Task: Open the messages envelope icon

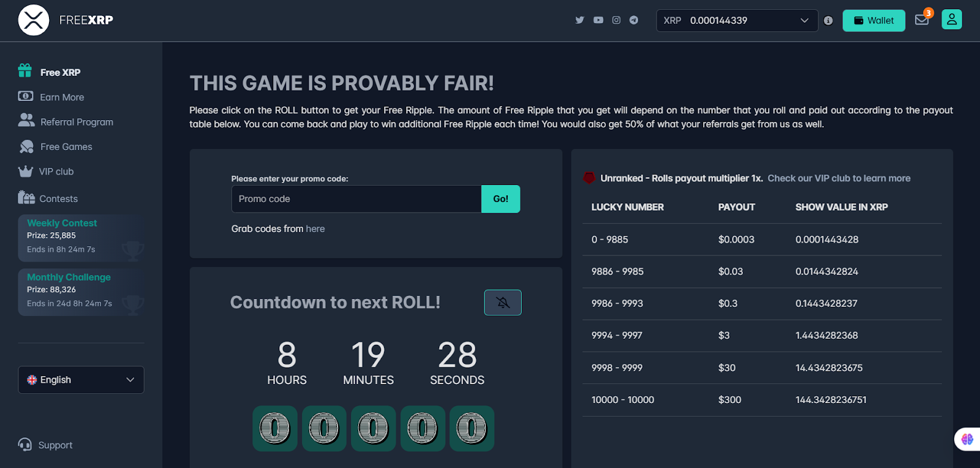Action: pos(922,20)
